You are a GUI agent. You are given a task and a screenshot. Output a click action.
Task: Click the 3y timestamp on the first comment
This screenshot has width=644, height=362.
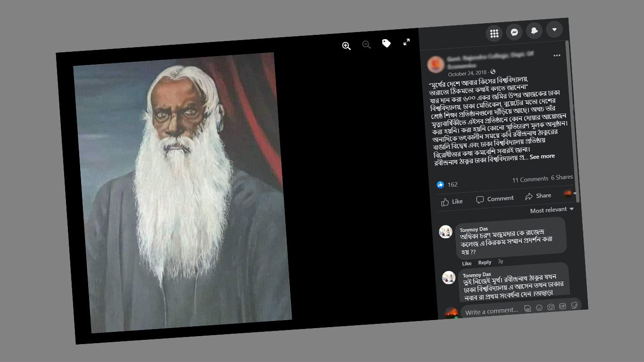(501, 261)
